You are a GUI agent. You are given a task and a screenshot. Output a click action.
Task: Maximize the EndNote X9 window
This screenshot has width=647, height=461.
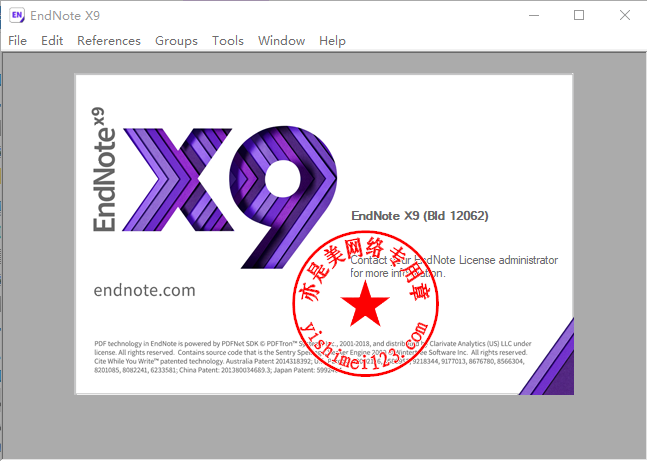pyautogui.click(x=579, y=15)
